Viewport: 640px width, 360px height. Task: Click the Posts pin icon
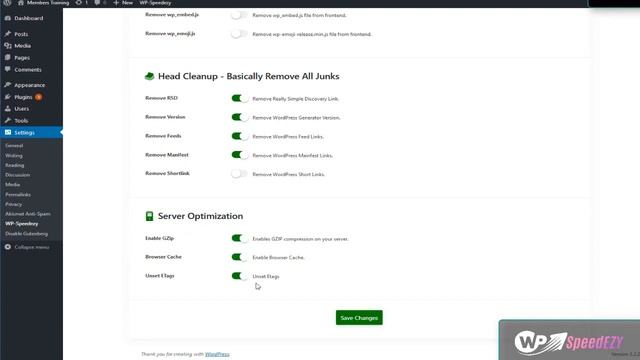click(8, 34)
